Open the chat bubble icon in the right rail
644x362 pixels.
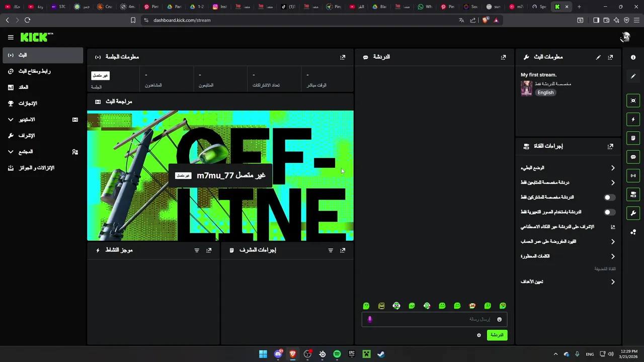click(633, 157)
